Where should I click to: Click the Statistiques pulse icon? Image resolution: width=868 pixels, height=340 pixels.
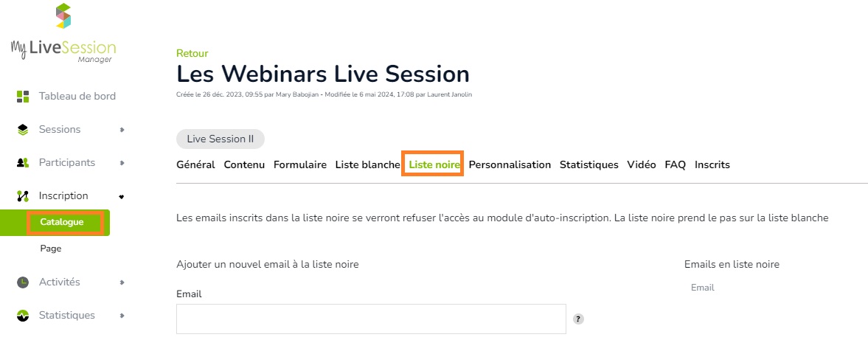(23, 316)
